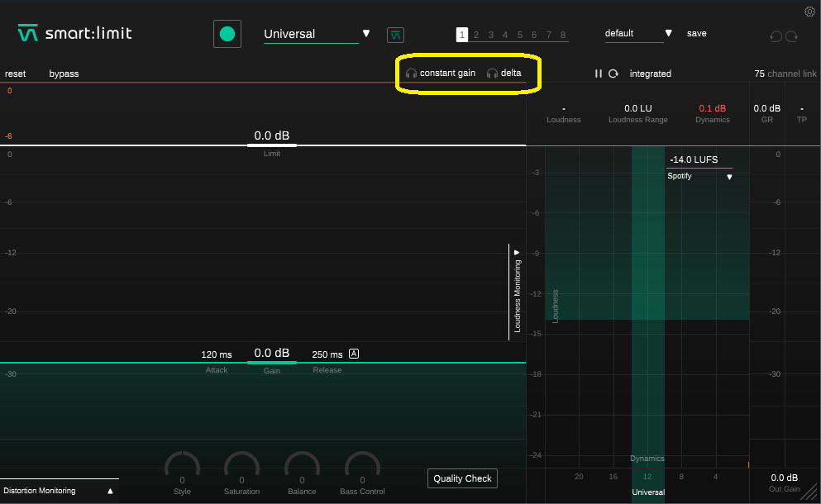Open the default preset dropdown
This screenshot has width=821, height=504.
click(638, 34)
